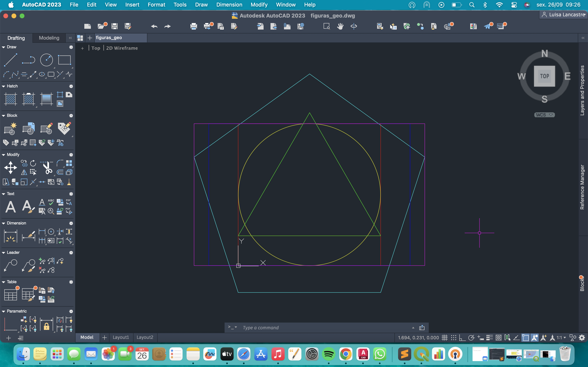The height and width of the screenshot is (367, 588).
Task: Switch to the Modeling workspace tab
Action: pyautogui.click(x=49, y=38)
